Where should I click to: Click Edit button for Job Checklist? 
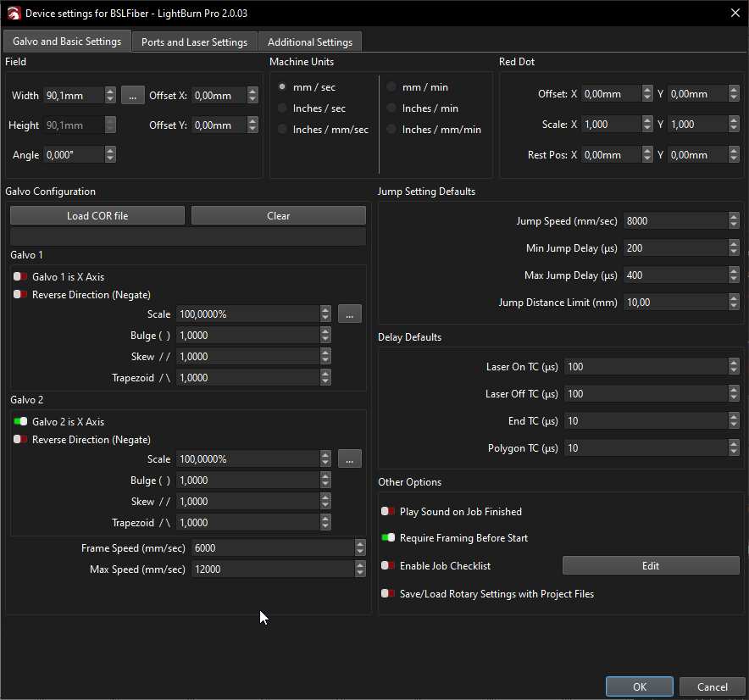pos(650,566)
